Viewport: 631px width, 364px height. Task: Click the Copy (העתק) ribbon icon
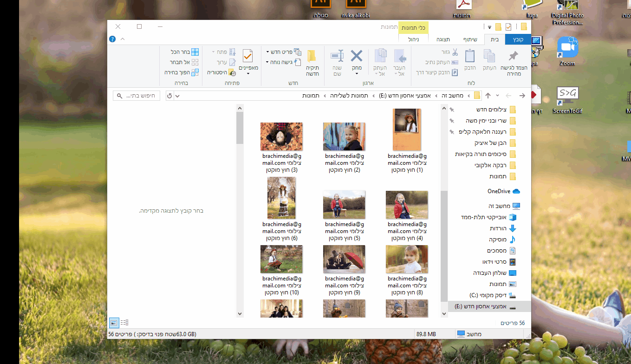pyautogui.click(x=489, y=56)
